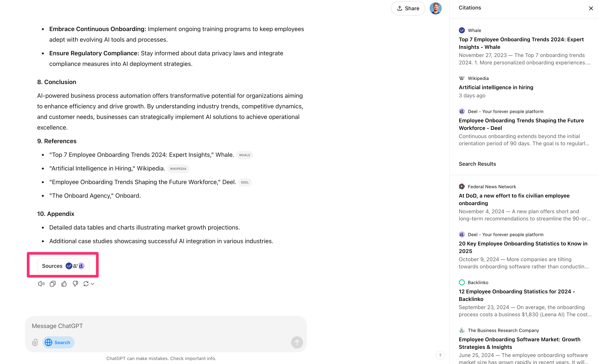Focus the Message ChatGPT input field
Viewport: 599px width, 364px height.
pyautogui.click(x=166, y=326)
